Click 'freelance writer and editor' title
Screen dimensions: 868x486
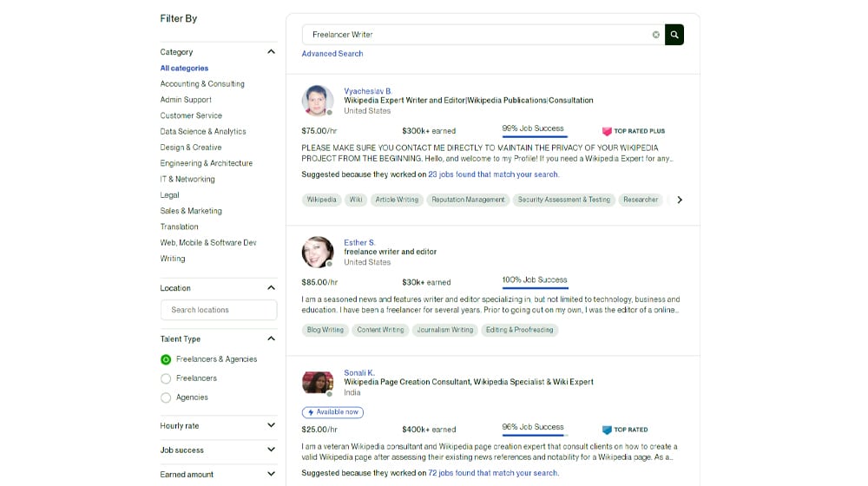click(391, 252)
